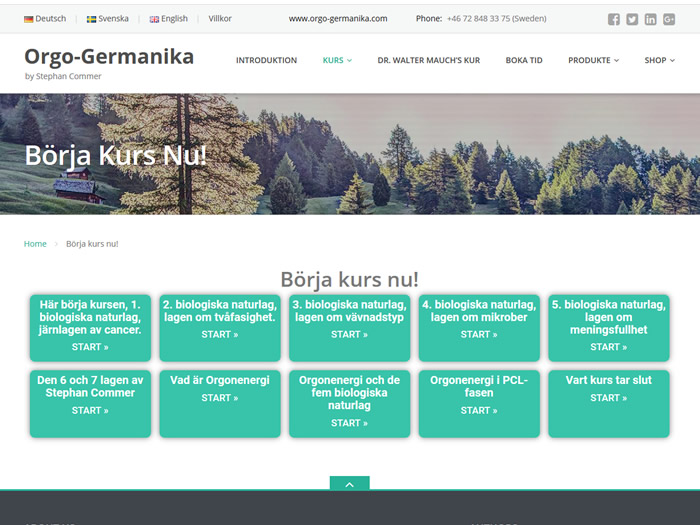Click the Swedish flag icon
The width and height of the screenshot is (700, 525).
91,19
